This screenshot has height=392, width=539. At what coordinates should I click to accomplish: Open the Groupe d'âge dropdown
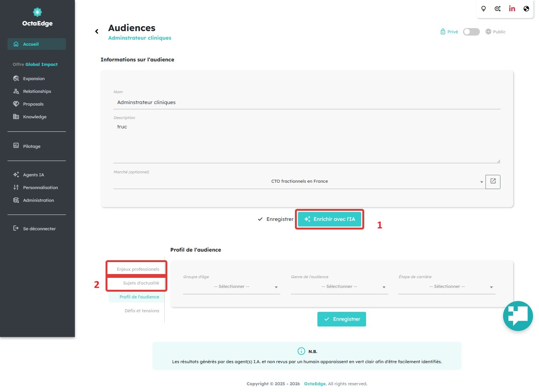click(232, 287)
